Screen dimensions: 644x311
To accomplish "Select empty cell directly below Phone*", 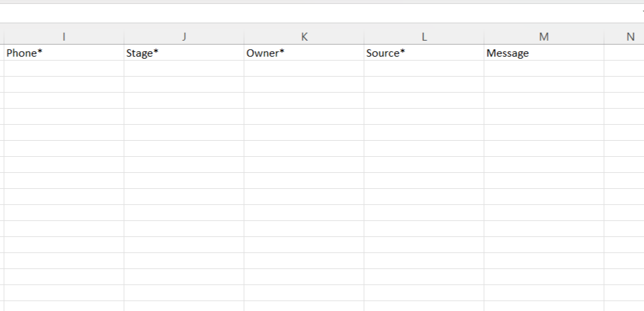I will point(64,69).
